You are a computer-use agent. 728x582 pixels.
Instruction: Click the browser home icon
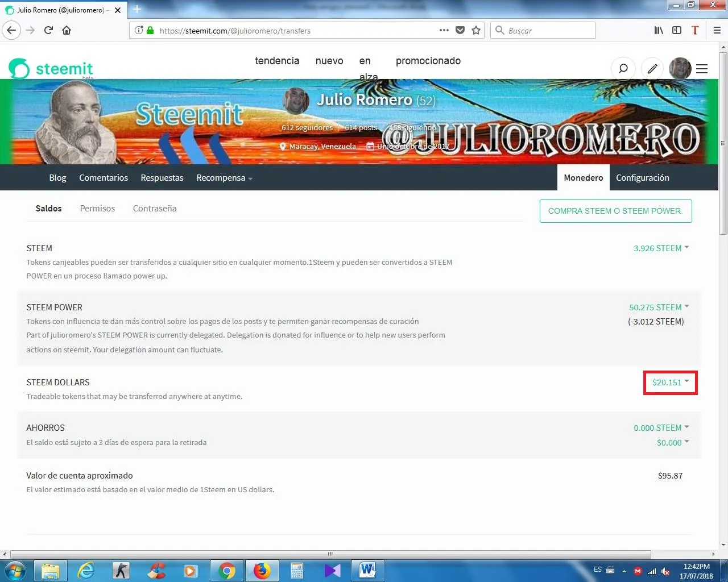tap(67, 30)
